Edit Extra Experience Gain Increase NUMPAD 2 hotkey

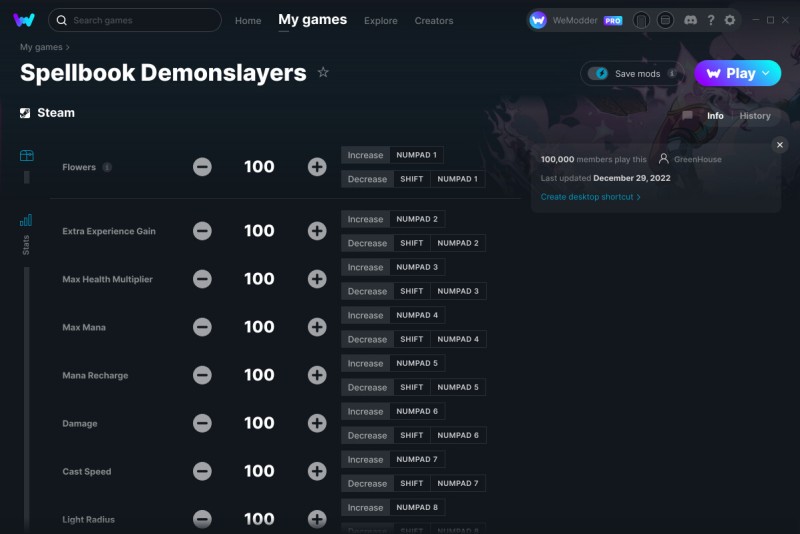417,219
